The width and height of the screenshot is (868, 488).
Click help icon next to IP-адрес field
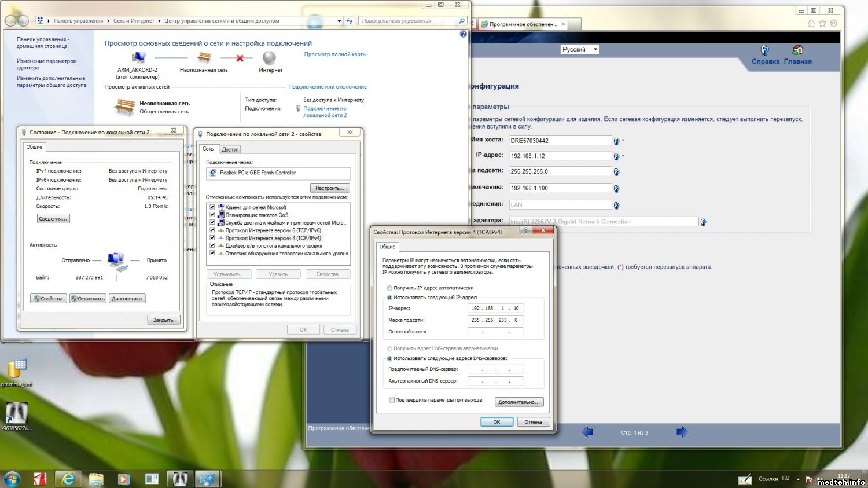click(616, 156)
